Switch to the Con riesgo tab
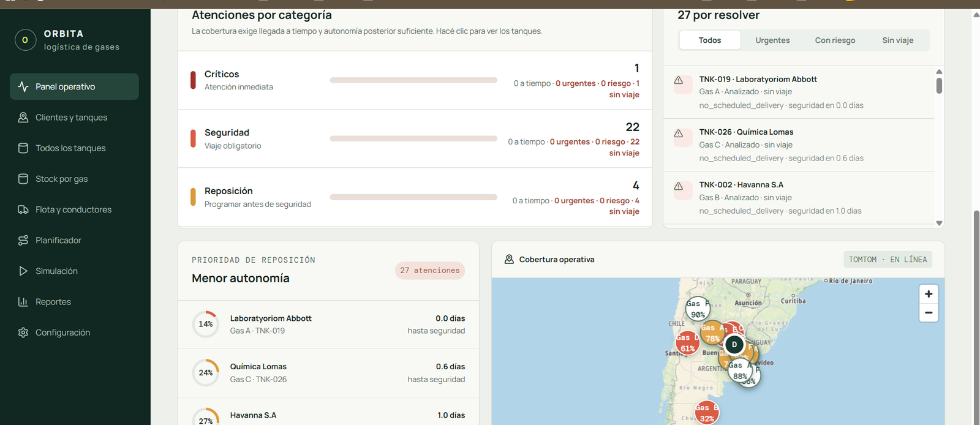Viewport: 980px width, 425px height. [835, 40]
